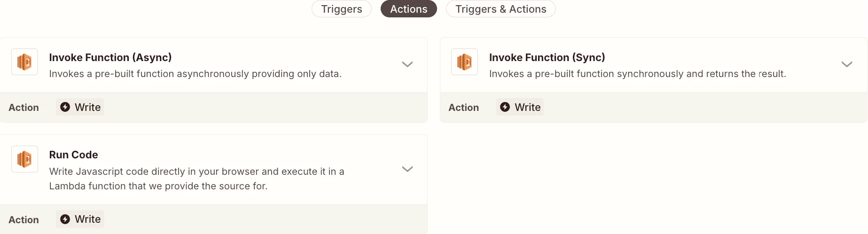This screenshot has width=868, height=234.
Task: Open the Run Code title
Action: 74,155
